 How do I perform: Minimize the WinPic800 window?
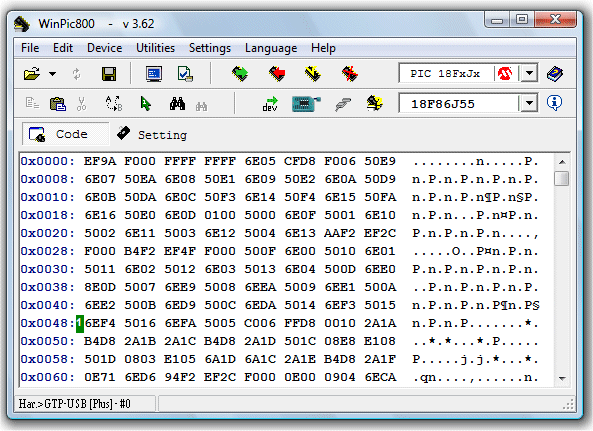(497, 20)
